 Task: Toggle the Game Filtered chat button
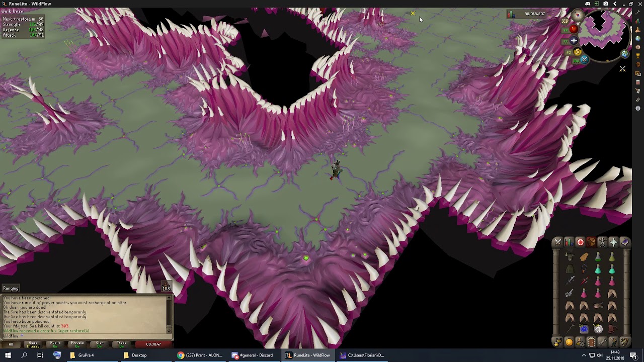tap(33, 344)
